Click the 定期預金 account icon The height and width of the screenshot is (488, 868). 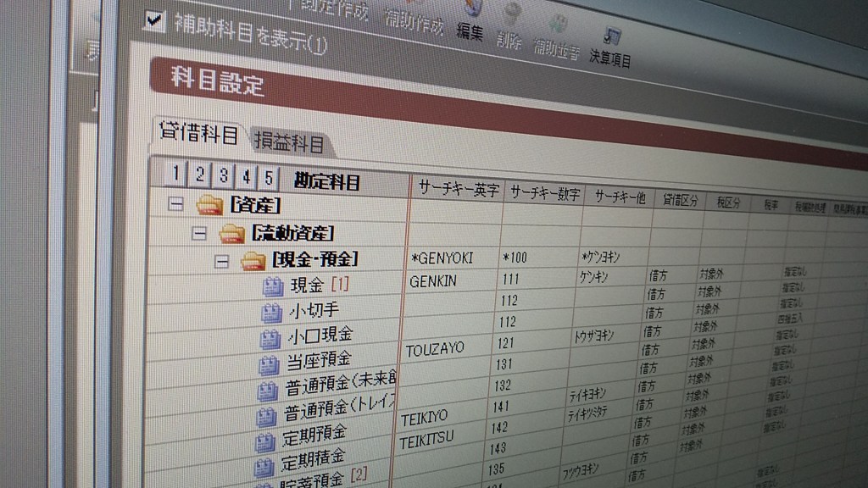tap(265, 442)
